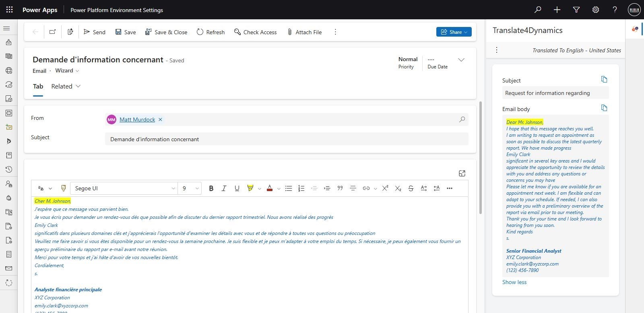644x313 pixels.
Task: Click the insert link icon
Action: [x=366, y=188]
